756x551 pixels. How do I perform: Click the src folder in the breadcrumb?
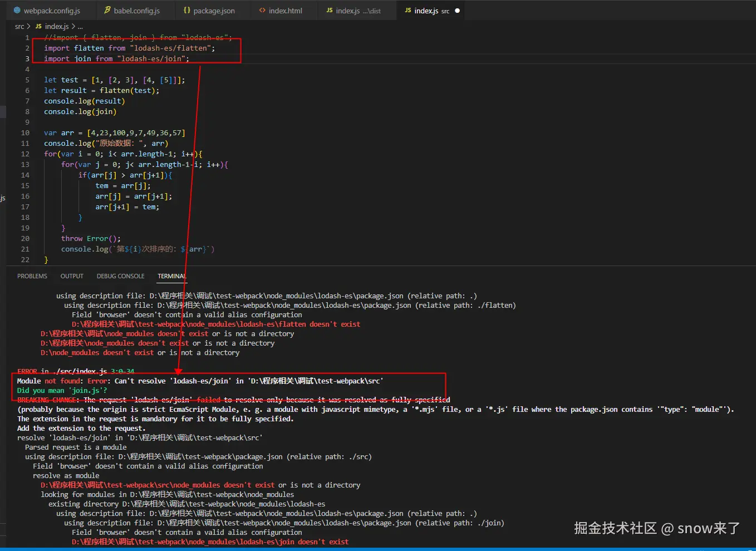coord(19,26)
